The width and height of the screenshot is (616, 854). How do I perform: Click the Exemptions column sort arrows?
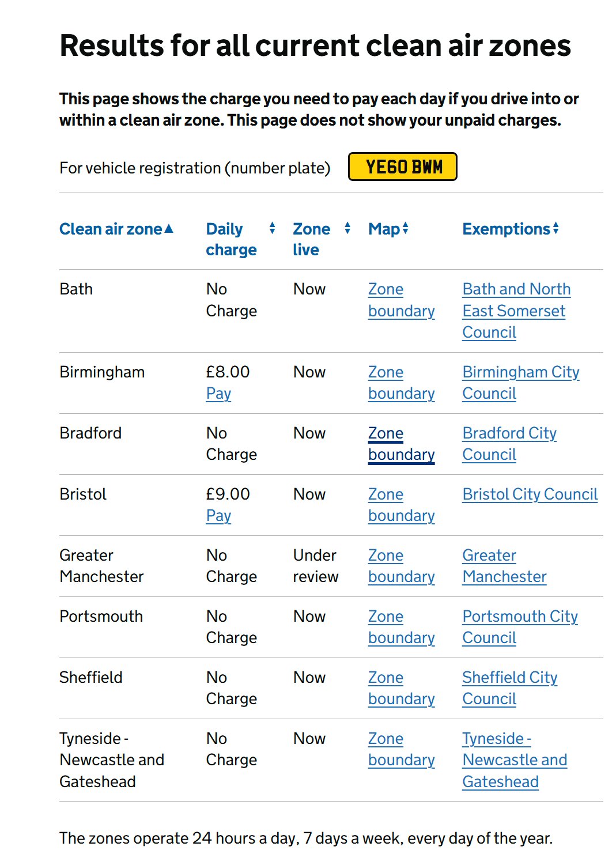[x=555, y=228]
